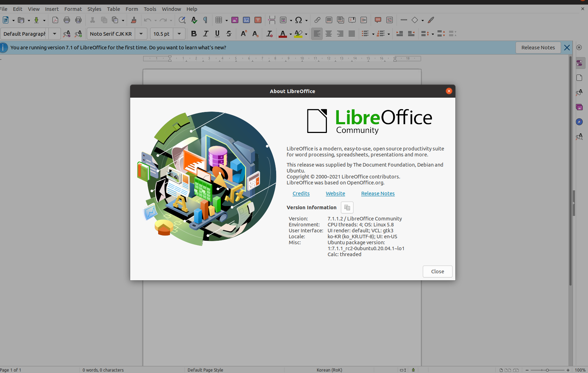Click the Clear Direct Formatting icon
The height and width of the screenshot is (373, 588).
(x=269, y=34)
